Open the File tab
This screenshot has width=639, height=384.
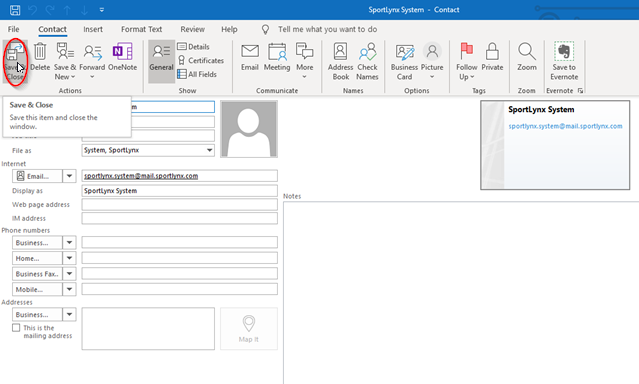[13, 29]
